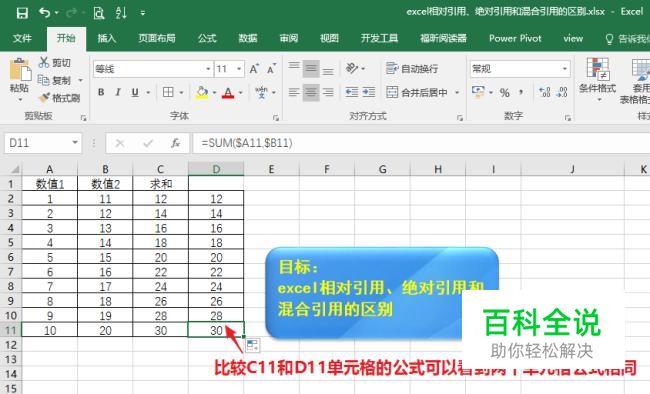Select cell C11 with value 30
The width and height of the screenshot is (650, 394).
click(160, 330)
